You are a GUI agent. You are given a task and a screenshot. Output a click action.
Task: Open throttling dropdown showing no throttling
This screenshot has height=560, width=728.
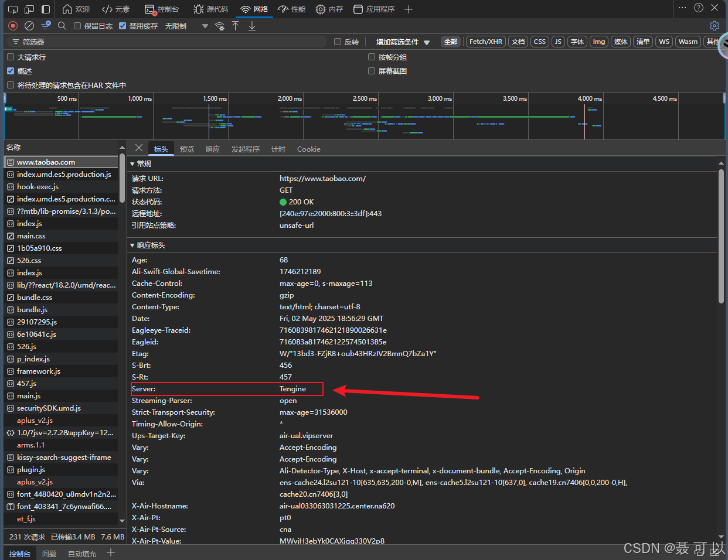[186, 26]
